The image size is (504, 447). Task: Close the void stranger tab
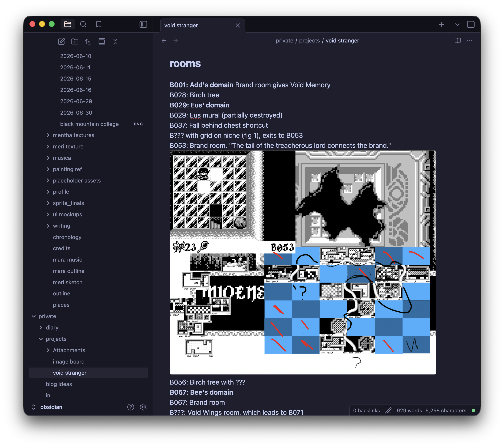[x=238, y=25]
